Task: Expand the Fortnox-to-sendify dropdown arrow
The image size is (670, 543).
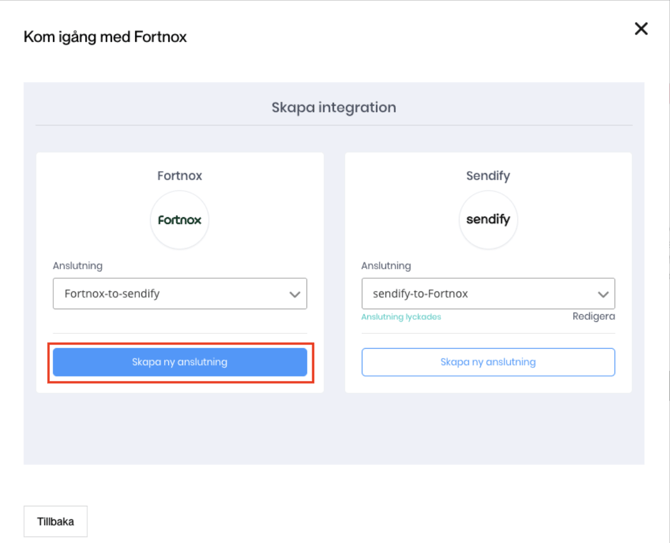Action: 294,294
